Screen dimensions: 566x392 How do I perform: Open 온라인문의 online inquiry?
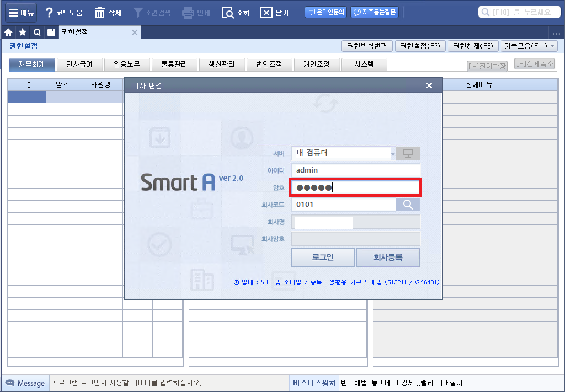click(x=326, y=12)
